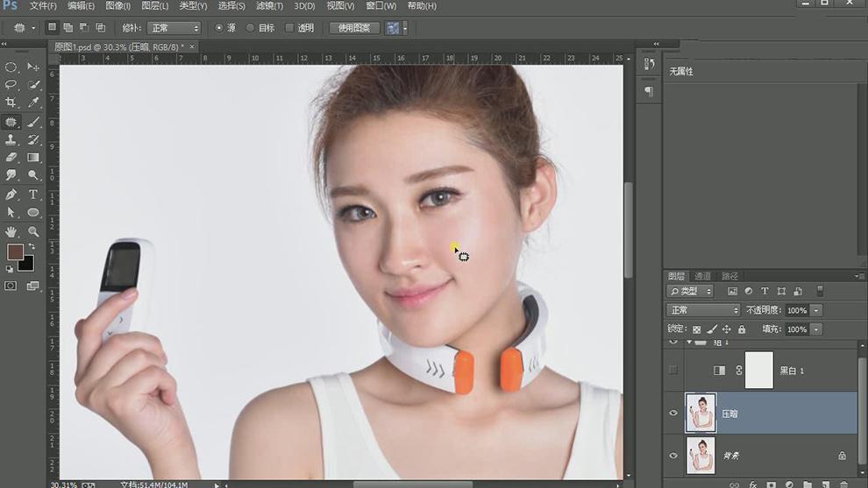The height and width of the screenshot is (488, 868).
Task: Click the foreground color swatch
Action: tap(15, 252)
